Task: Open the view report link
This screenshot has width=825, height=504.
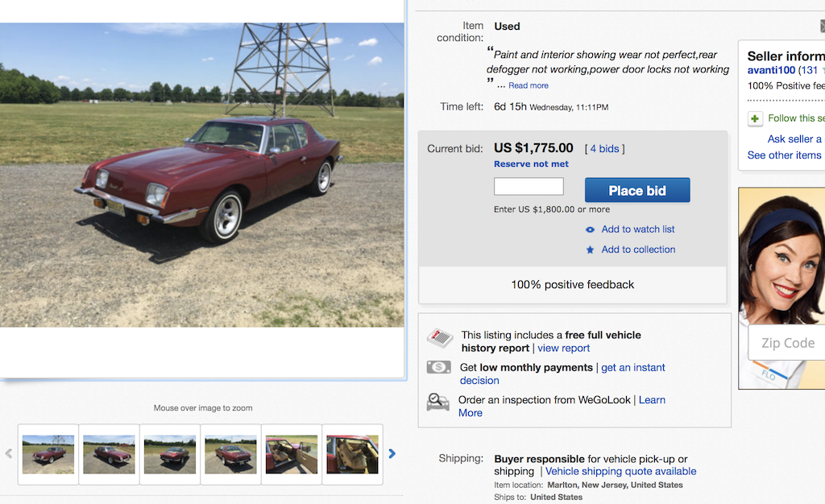Action: 564,349
